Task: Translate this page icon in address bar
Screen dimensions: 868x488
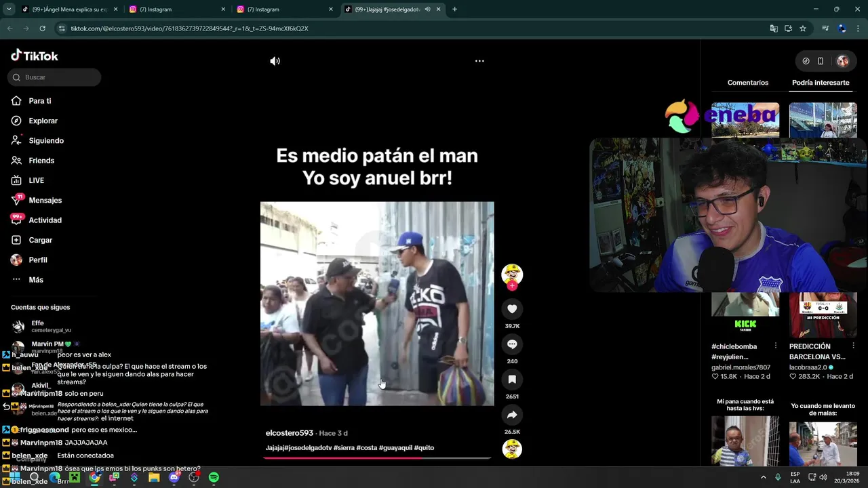Action: coord(774,28)
